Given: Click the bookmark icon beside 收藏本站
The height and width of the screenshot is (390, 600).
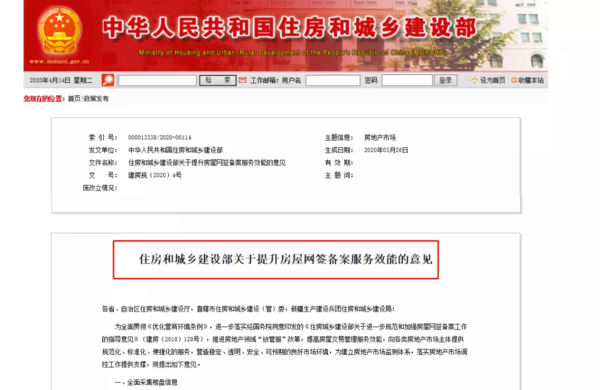Looking at the screenshot, I should tap(514, 80).
